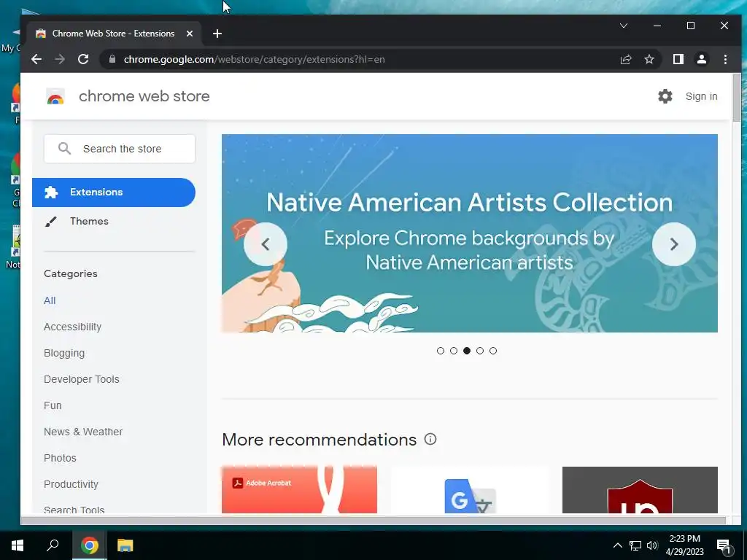Image resolution: width=747 pixels, height=560 pixels.
Task: Open the Developer Tools category
Action: tap(82, 379)
